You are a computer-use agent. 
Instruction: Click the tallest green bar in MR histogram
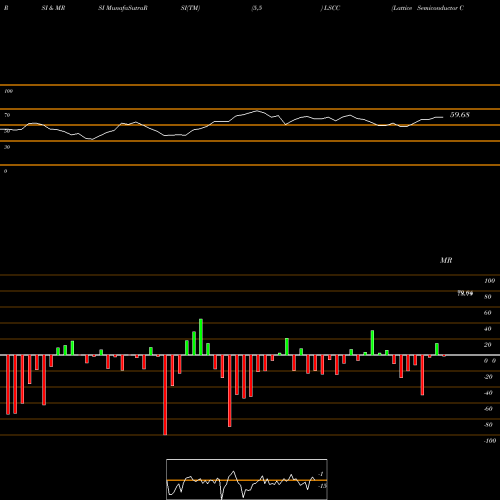click(201, 337)
